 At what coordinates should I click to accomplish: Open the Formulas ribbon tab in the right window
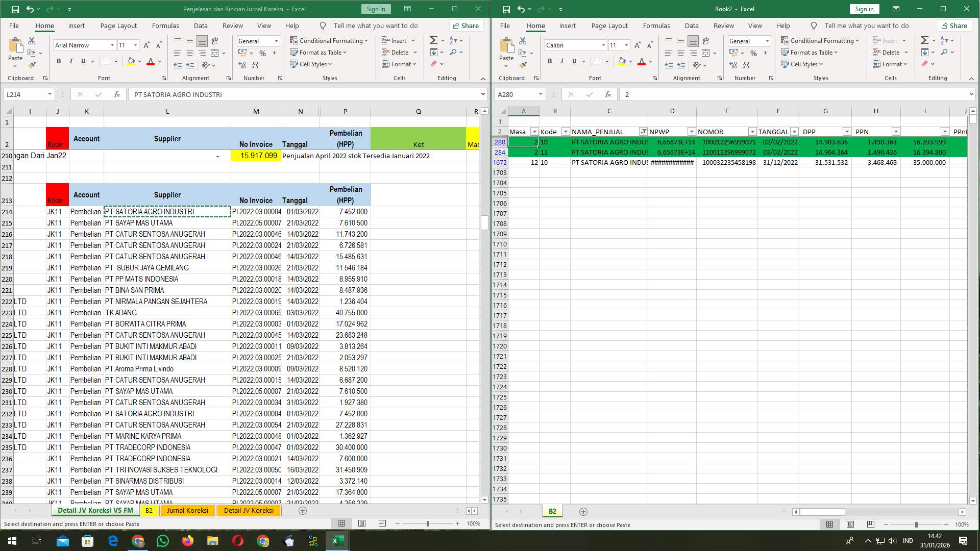tap(656, 26)
